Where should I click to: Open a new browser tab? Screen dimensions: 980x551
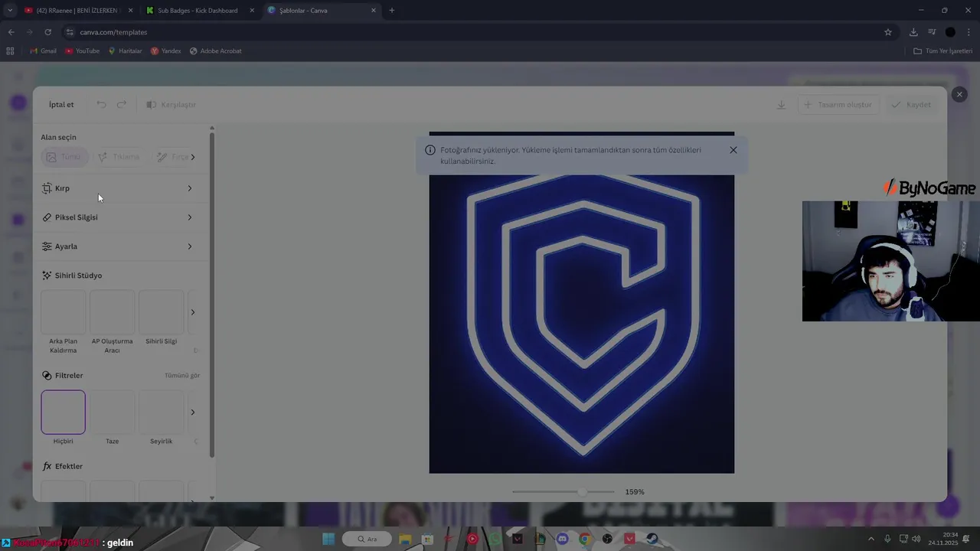pos(392,11)
